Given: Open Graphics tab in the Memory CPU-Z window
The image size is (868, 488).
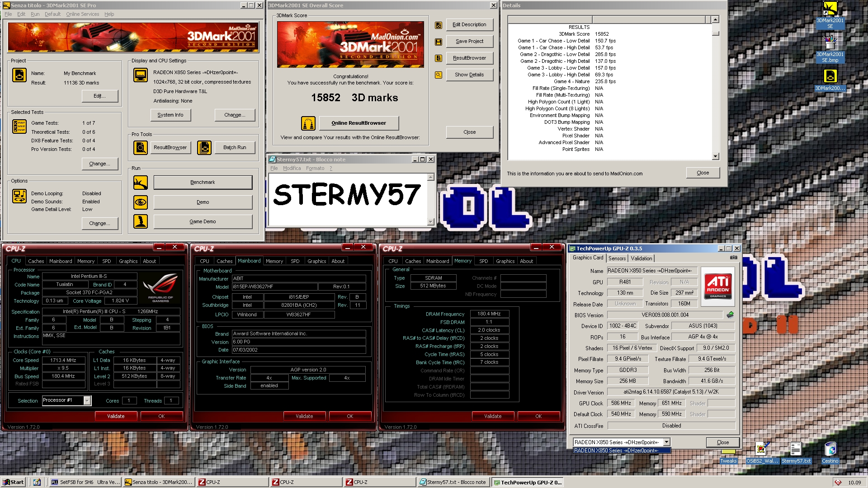Looking at the screenshot, I should (x=505, y=261).
